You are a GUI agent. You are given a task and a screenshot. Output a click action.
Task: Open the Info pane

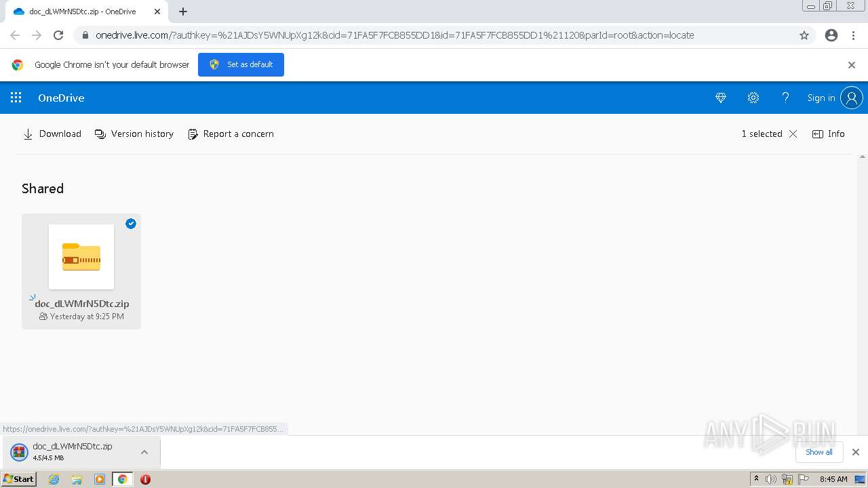tap(829, 134)
